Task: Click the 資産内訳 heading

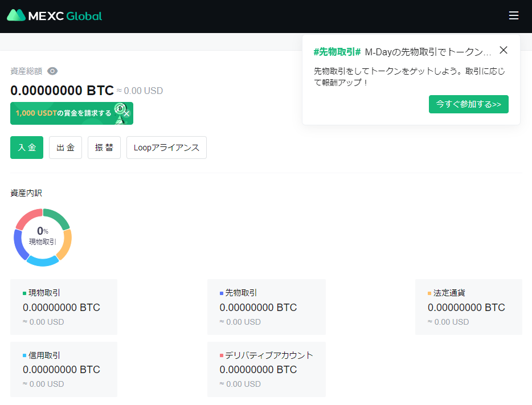Action: click(x=26, y=193)
